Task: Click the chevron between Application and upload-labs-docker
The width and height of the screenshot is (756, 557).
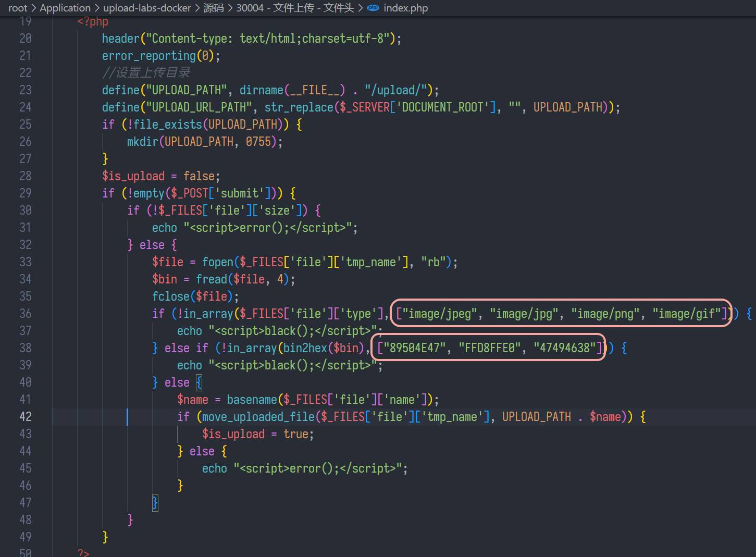Action: click(96, 8)
